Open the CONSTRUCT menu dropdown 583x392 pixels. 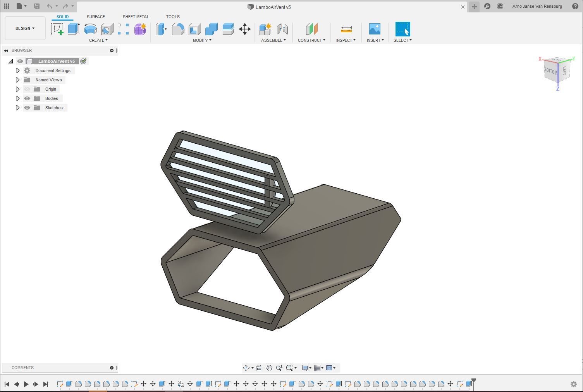[311, 40]
